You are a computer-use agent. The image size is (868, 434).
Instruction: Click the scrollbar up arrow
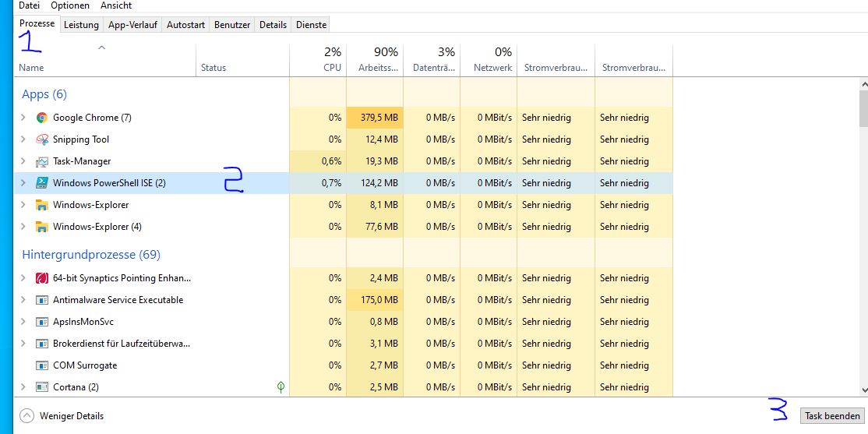pyautogui.click(x=863, y=84)
